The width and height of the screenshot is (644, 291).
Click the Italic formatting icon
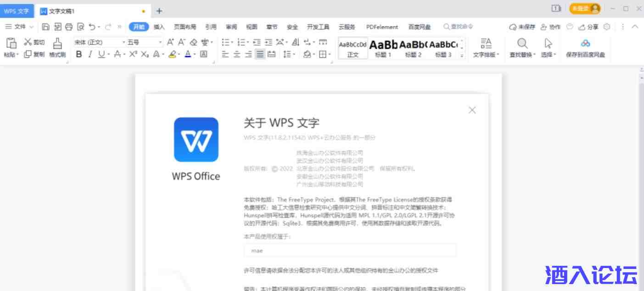click(x=90, y=54)
